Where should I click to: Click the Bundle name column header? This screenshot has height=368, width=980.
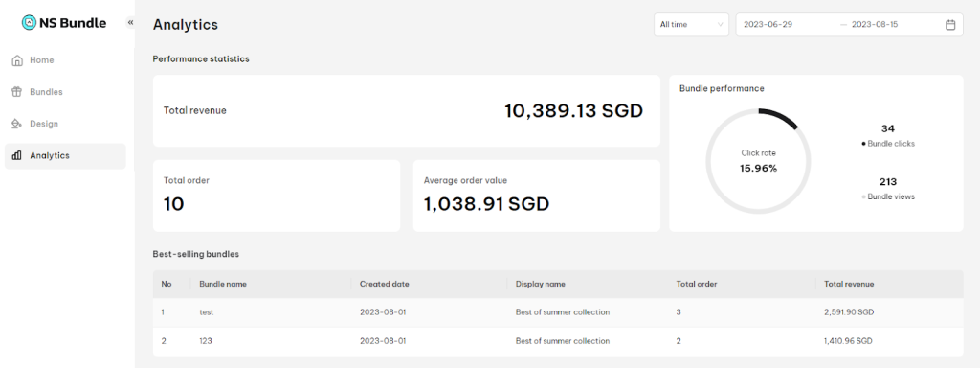[x=223, y=284]
